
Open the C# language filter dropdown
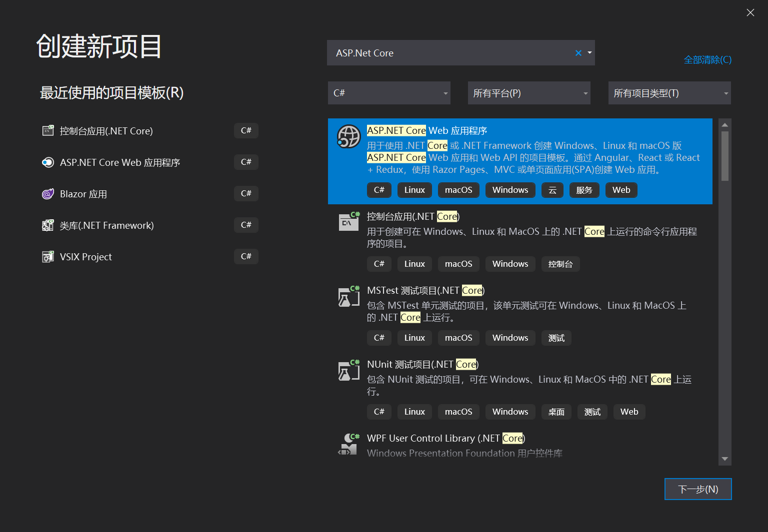[x=389, y=93]
